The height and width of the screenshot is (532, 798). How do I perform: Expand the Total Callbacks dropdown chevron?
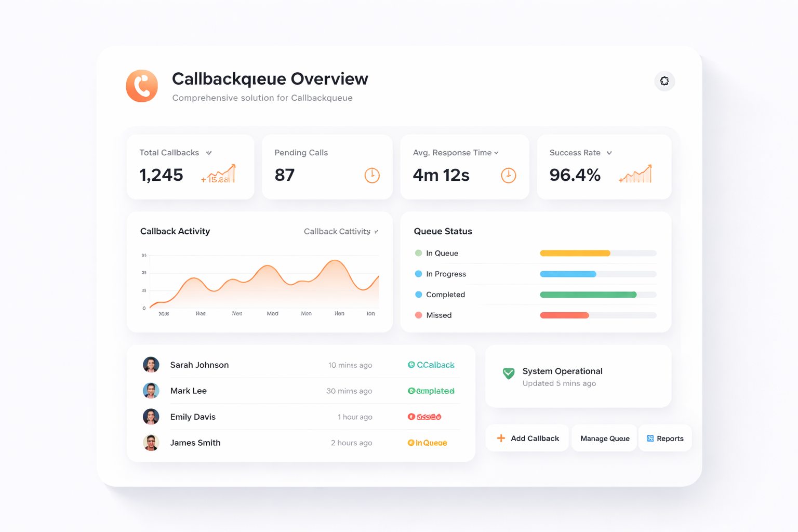pyautogui.click(x=209, y=153)
